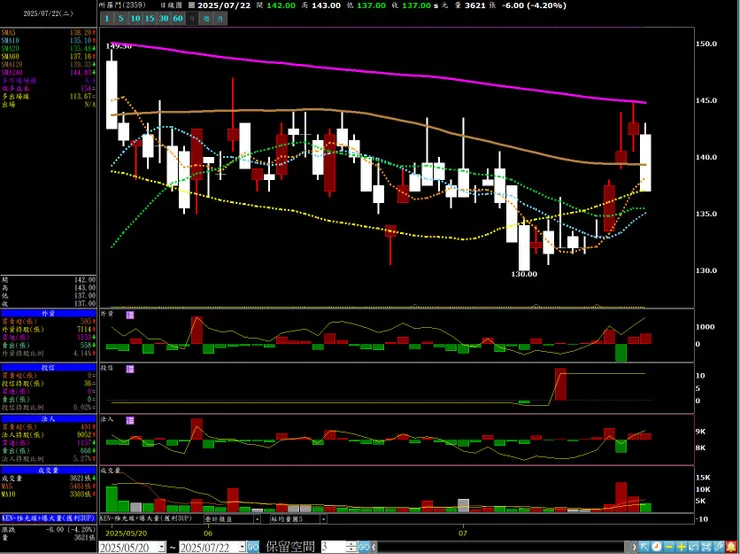The image size is (740, 554).
Task: Click the MA10 volume legend entry
Action: point(48,494)
